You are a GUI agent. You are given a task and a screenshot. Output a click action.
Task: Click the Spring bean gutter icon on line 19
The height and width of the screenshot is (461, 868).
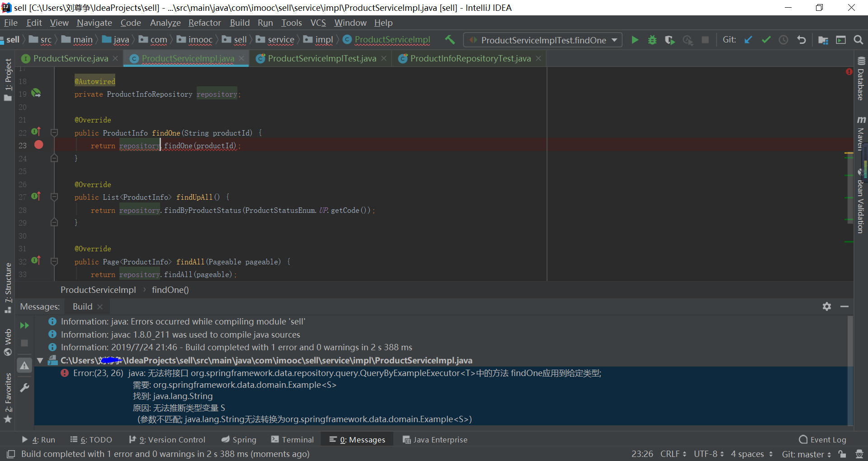pos(36,93)
